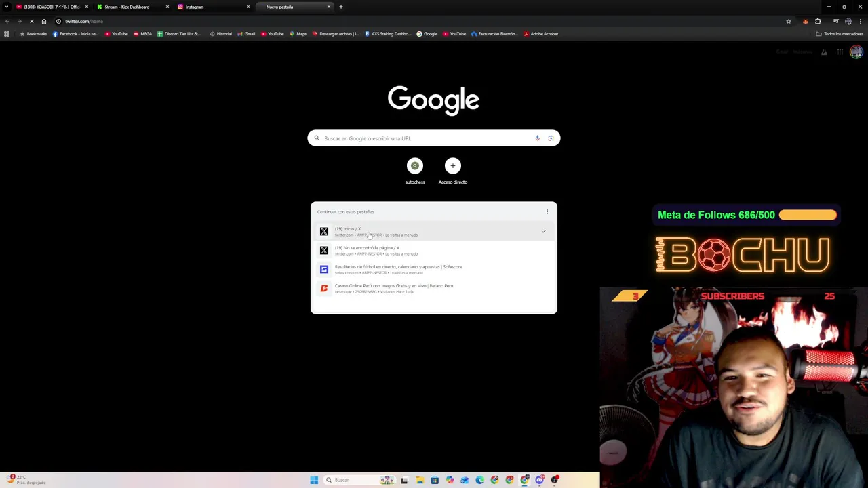Open Search Labs flask icon

(824, 52)
